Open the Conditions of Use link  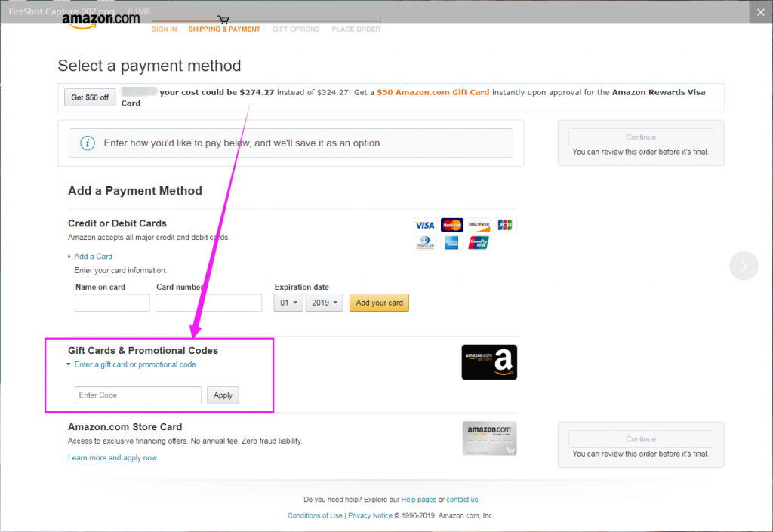click(315, 515)
